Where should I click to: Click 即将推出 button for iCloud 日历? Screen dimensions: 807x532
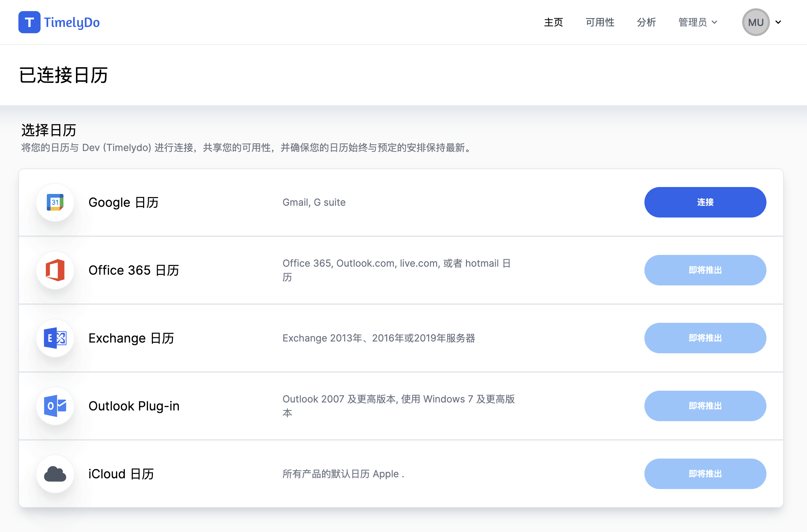click(705, 474)
